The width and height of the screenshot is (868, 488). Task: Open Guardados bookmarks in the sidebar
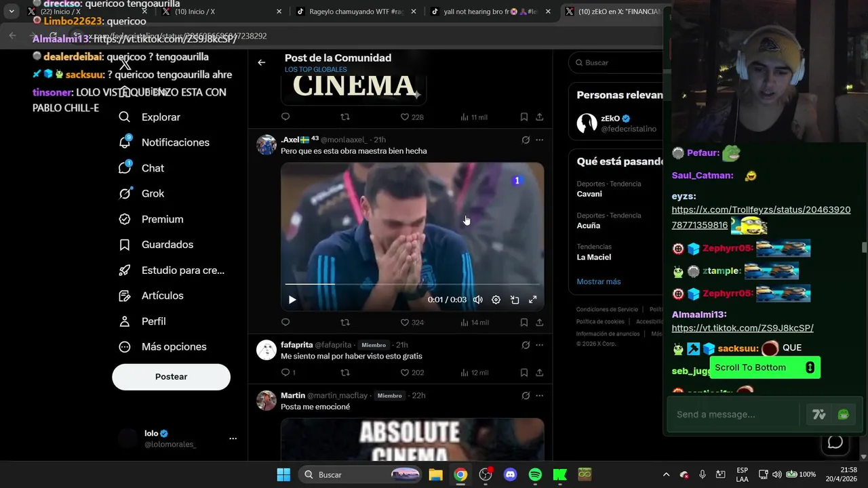155,245
